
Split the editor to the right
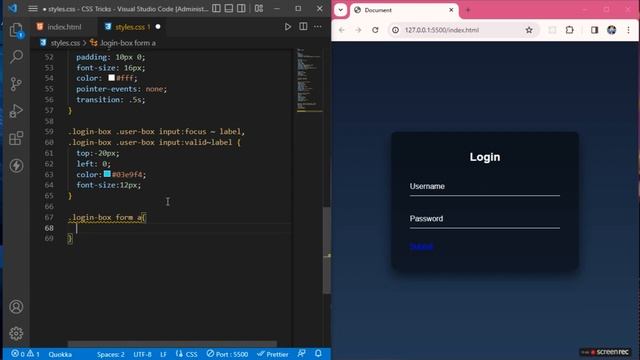pos(303,27)
